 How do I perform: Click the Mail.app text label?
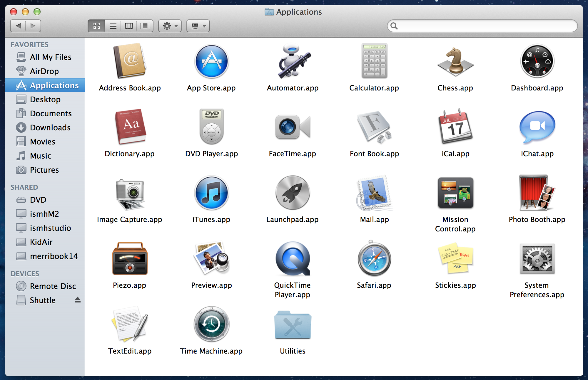click(374, 219)
